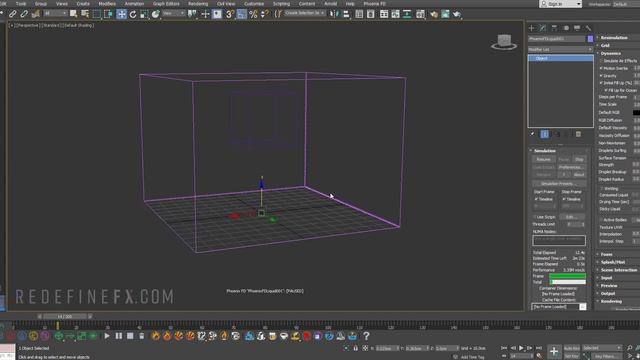Open the Display panel tab
Image resolution: width=640 pixels, height=360 pixels.
click(577, 28)
